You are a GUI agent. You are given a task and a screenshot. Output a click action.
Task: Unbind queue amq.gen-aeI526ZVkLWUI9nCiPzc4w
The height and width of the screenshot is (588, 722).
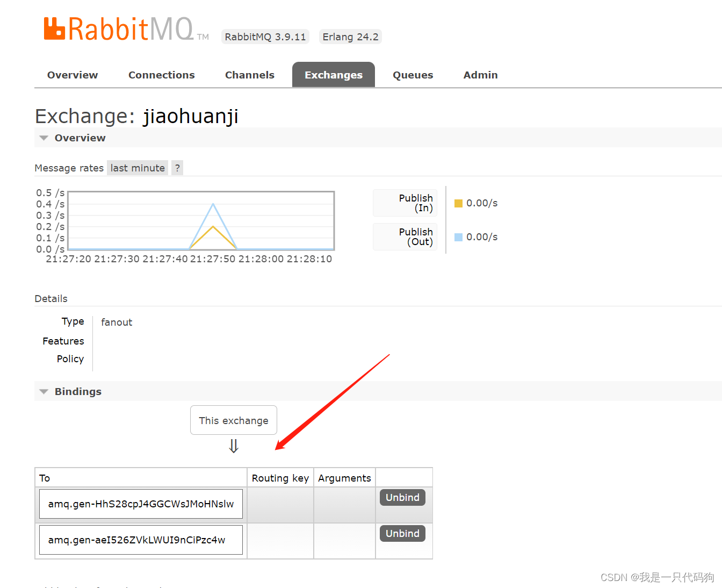coord(402,533)
